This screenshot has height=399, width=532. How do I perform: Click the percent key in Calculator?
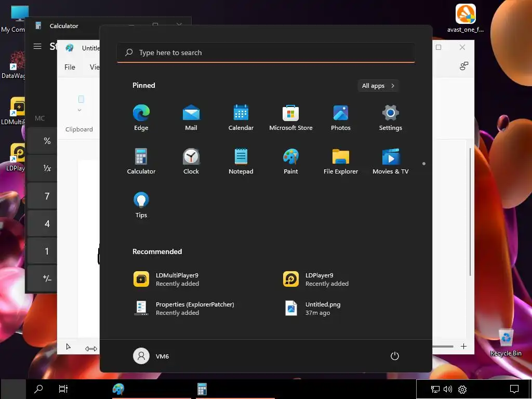(42, 141)
